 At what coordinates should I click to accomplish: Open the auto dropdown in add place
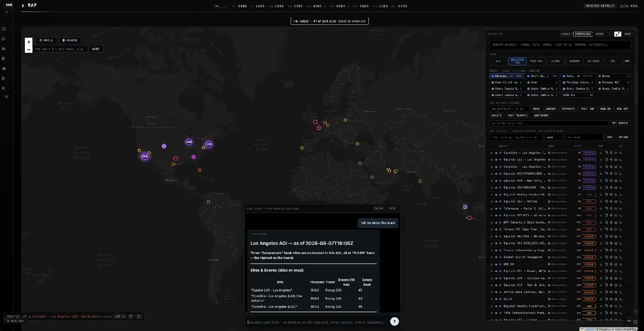click(553, 137)
